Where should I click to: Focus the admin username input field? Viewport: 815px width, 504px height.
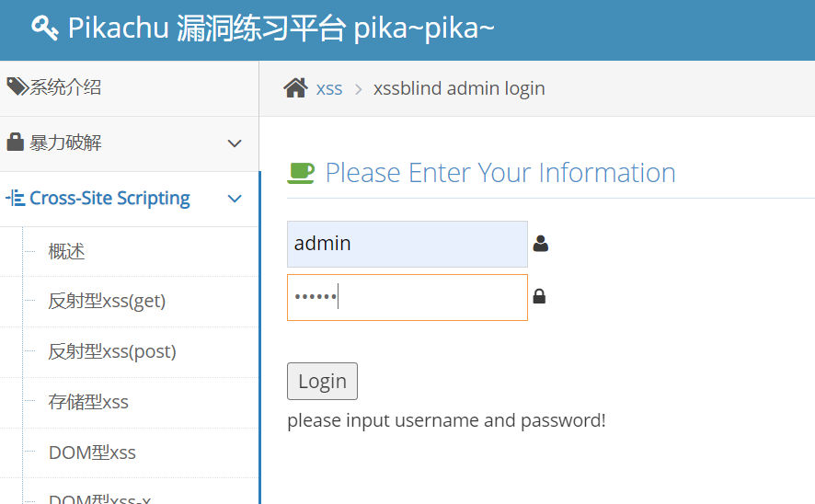(x=407, y=244)
